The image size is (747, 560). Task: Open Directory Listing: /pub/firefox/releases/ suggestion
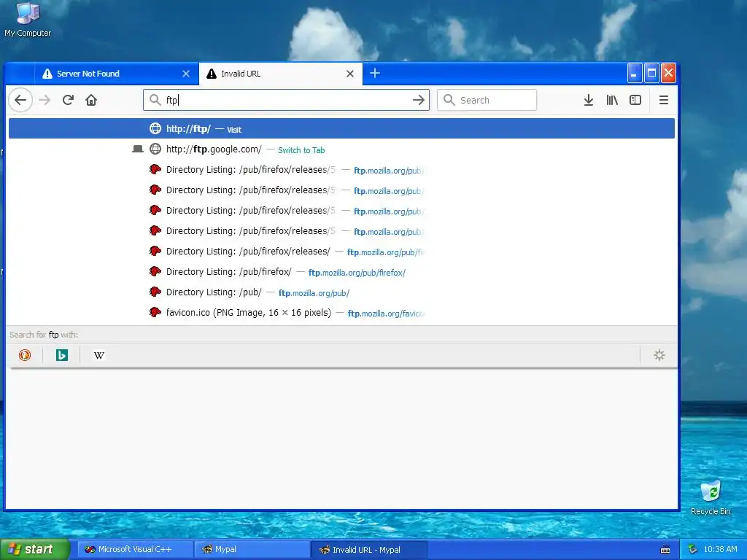pos(341,252)
